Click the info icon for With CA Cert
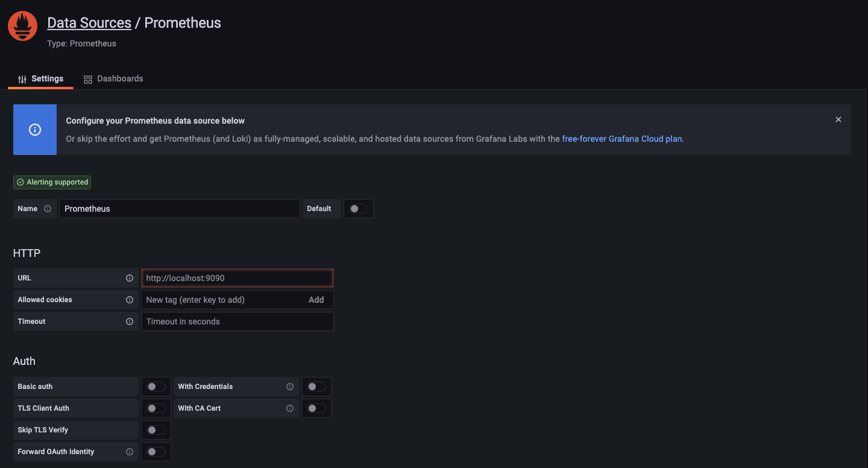868x468 pixels. [x=289, y=408]
